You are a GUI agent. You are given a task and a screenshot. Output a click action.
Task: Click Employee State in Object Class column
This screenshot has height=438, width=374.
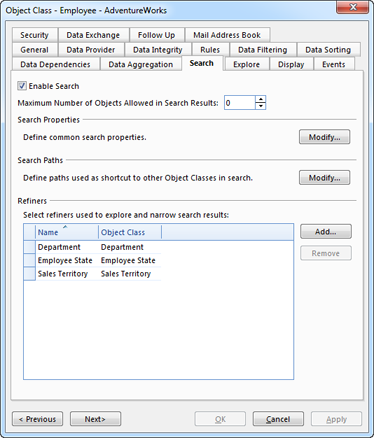click(x=128, y=260)
